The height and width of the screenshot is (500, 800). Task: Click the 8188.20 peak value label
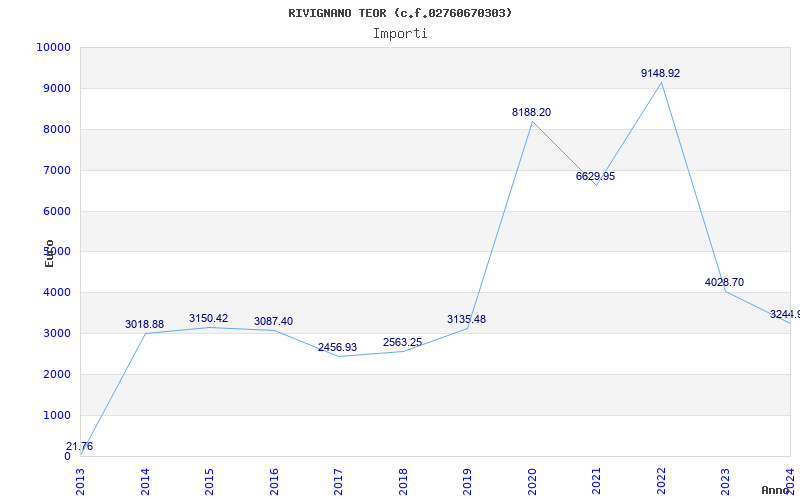(531, 113)
